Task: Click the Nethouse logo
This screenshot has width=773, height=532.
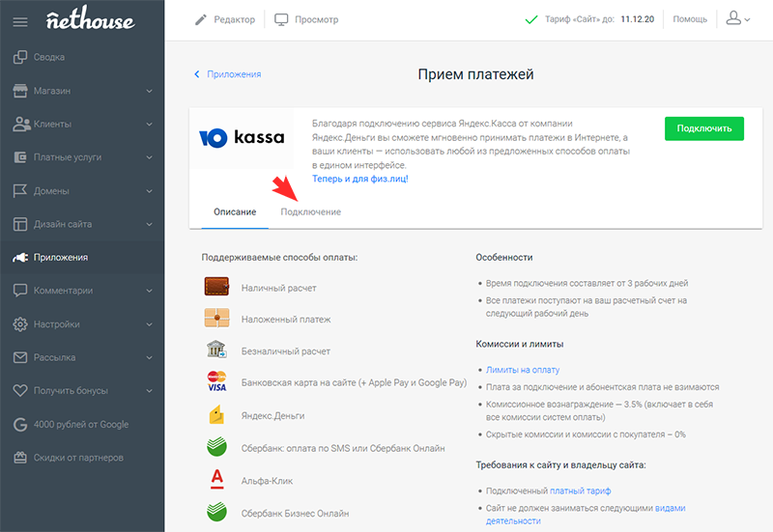Action: pyautogui.click(x=90, y=18)
